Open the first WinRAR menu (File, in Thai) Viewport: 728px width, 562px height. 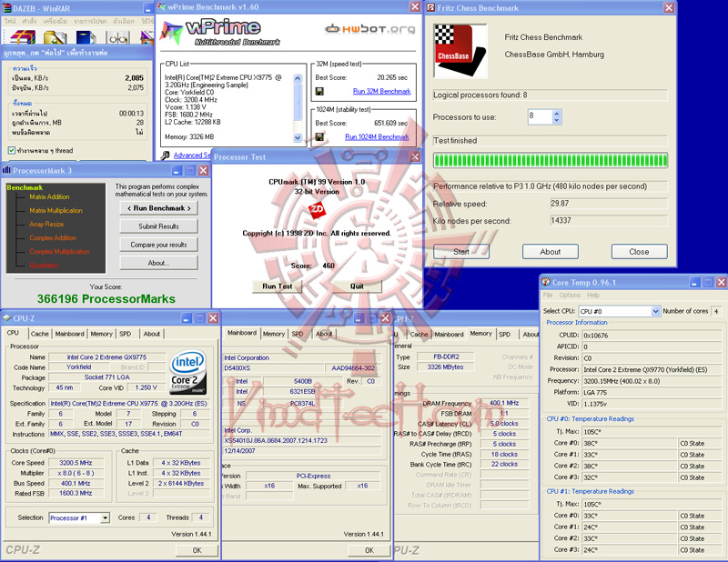click(x=10, y=21)
